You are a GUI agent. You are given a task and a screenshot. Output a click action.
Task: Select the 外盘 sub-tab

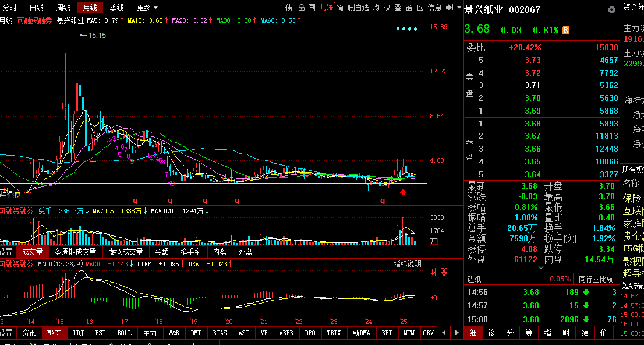tap(245, 252)
